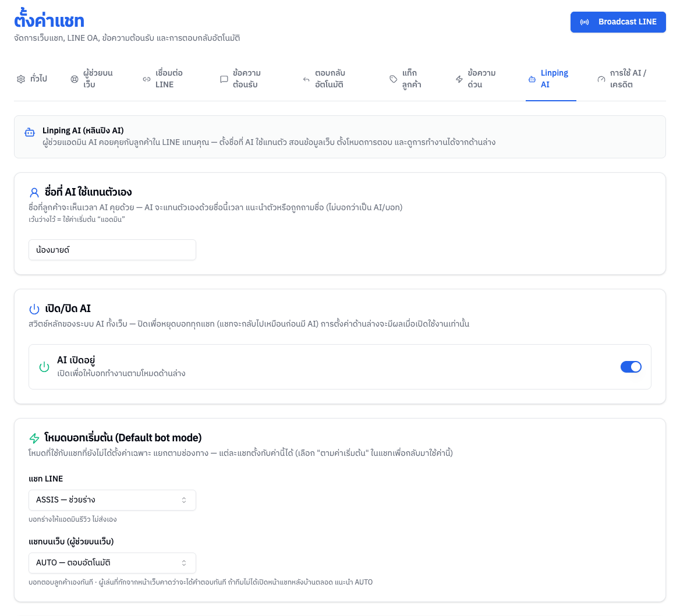Click the link icon beside เชื่อมต่อ LINE
The height and width of the screenshot is (616, 680).
[147, 79]
